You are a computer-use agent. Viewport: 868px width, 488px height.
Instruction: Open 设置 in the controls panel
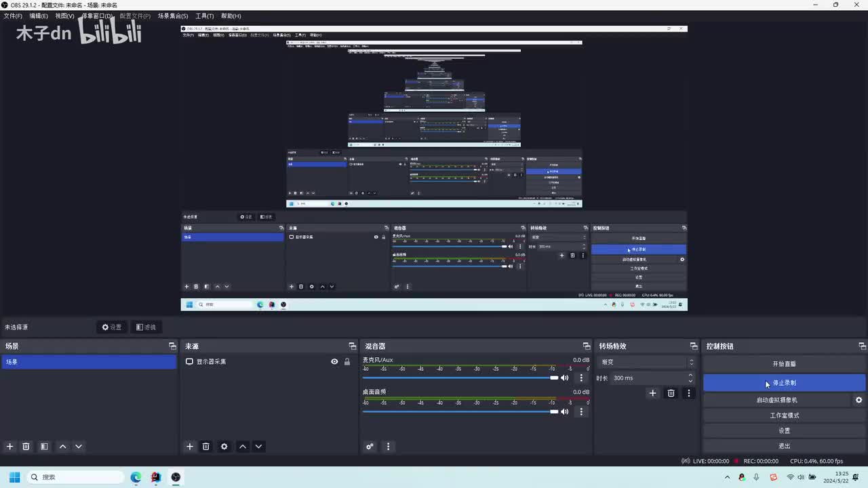tap(784, 430)
